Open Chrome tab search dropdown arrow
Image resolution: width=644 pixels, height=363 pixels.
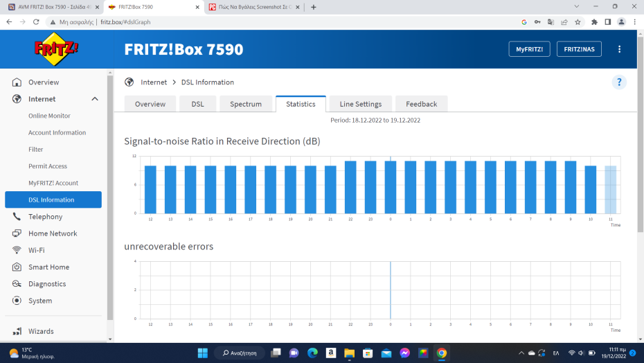[577, 6]
